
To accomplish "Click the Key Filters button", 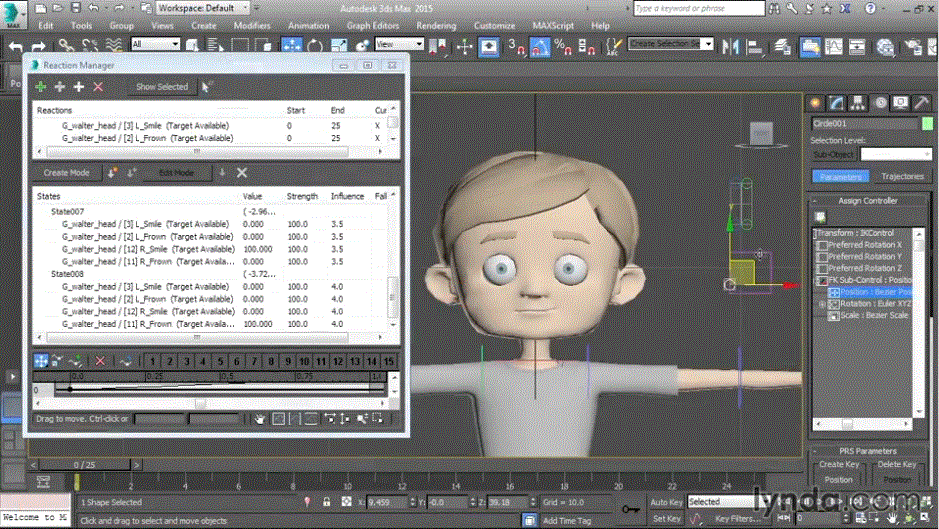I will click(736, 518).
